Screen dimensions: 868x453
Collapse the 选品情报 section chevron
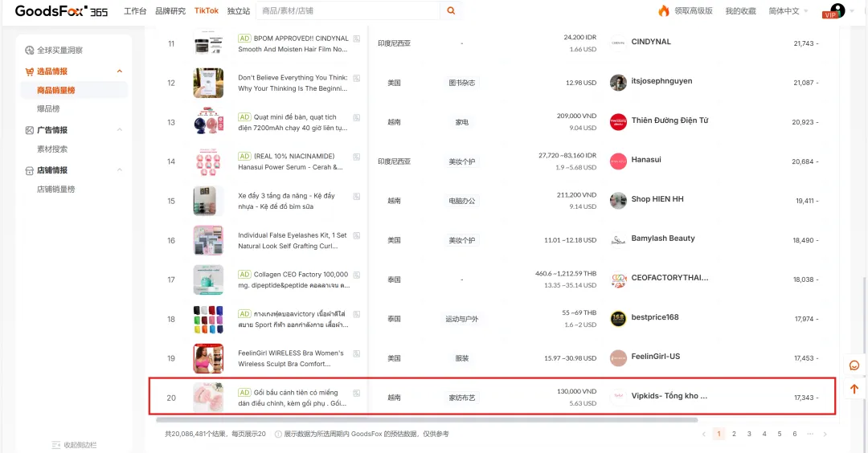pos(120,71)
